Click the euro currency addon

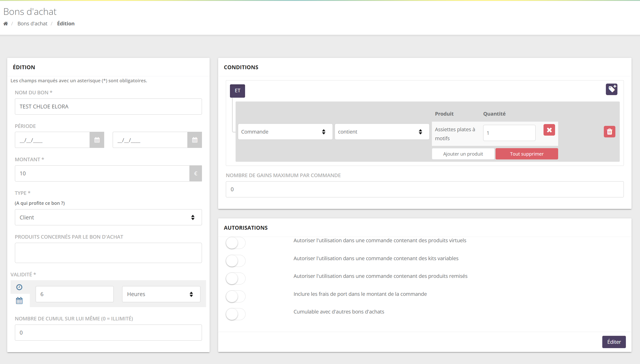(x=196, y=174)
